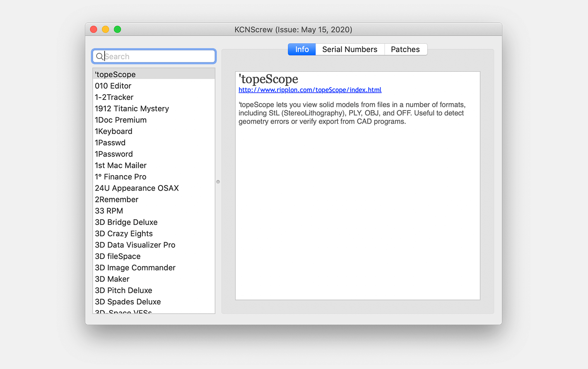Open the ripplon.com topeScope link
Image resolution: width=588 pixels, height=369 pixels.
(x=310, y=90)
